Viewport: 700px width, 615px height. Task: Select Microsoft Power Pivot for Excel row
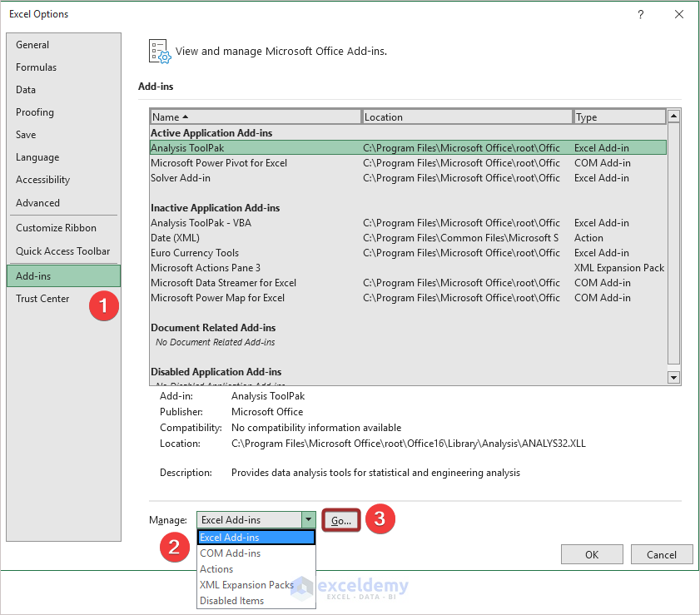[x=408, y=163]
